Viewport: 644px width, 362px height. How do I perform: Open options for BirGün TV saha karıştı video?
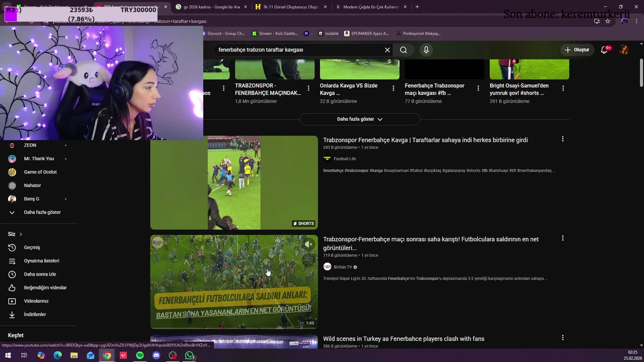point(562,238)
